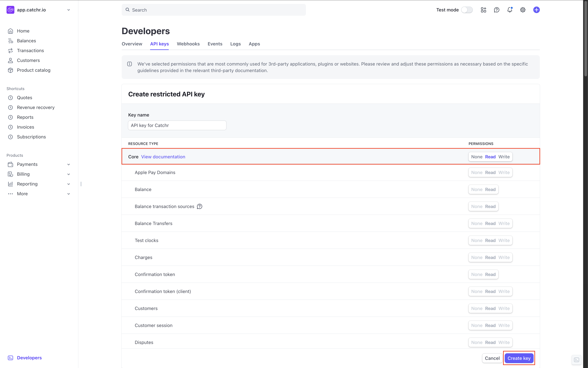Click the Search field at top
Viewport: 588px width, 368px height.
214,10
